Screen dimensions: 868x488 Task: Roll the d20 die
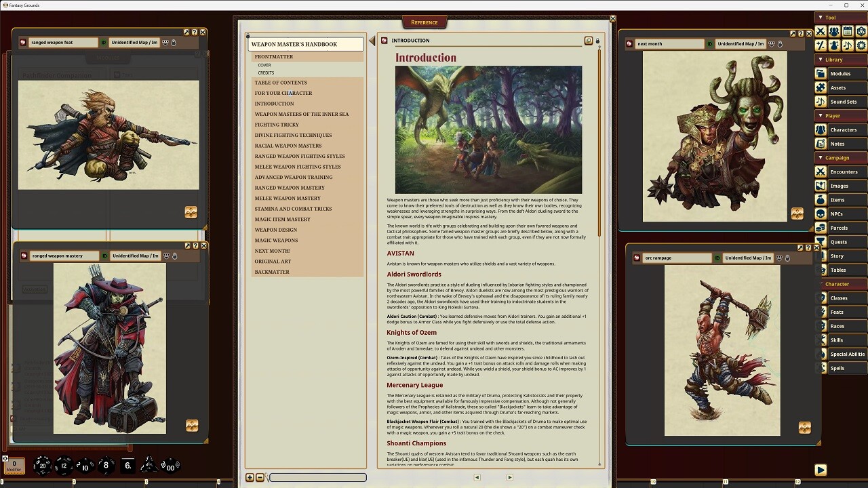[42, 465]
